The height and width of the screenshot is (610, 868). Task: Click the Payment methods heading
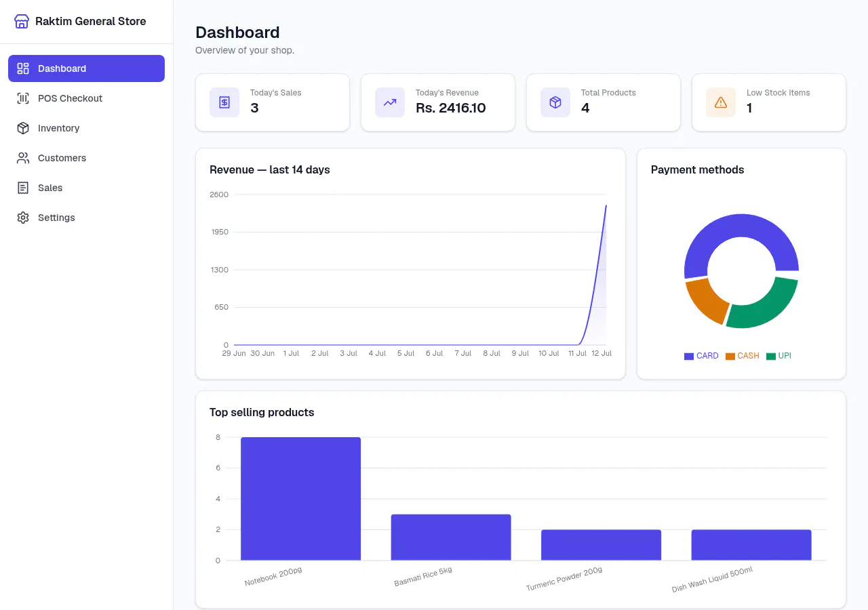(x=697, y=169)
